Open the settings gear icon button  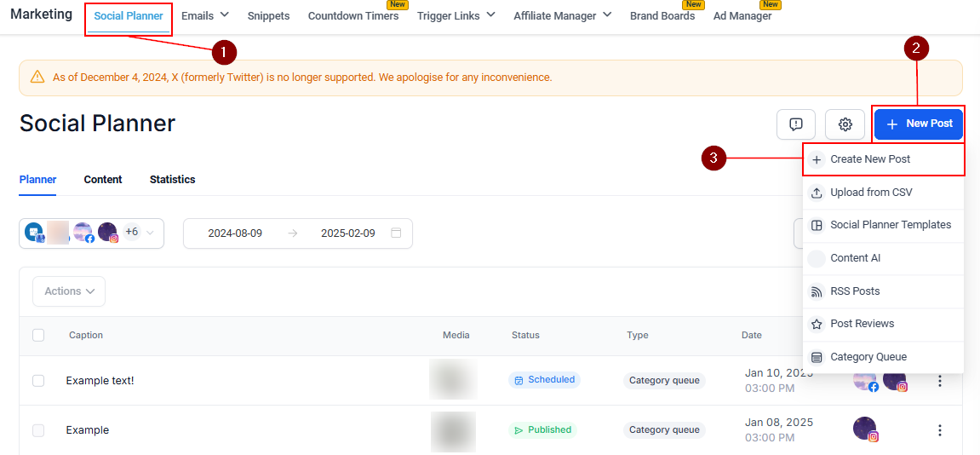[845, 124]
